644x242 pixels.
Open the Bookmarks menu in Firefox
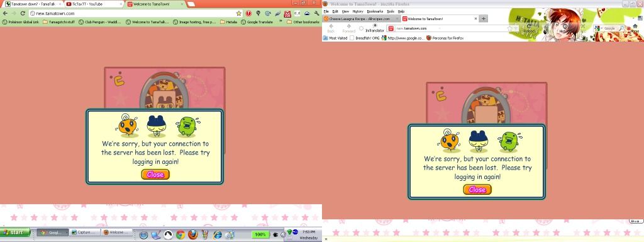pyautogui.click(x=374, y=11)
